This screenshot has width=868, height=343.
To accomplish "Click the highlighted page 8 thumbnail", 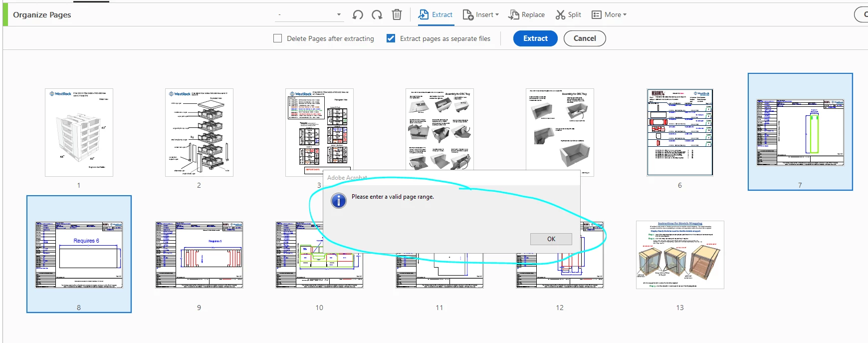I will point(79,255).
